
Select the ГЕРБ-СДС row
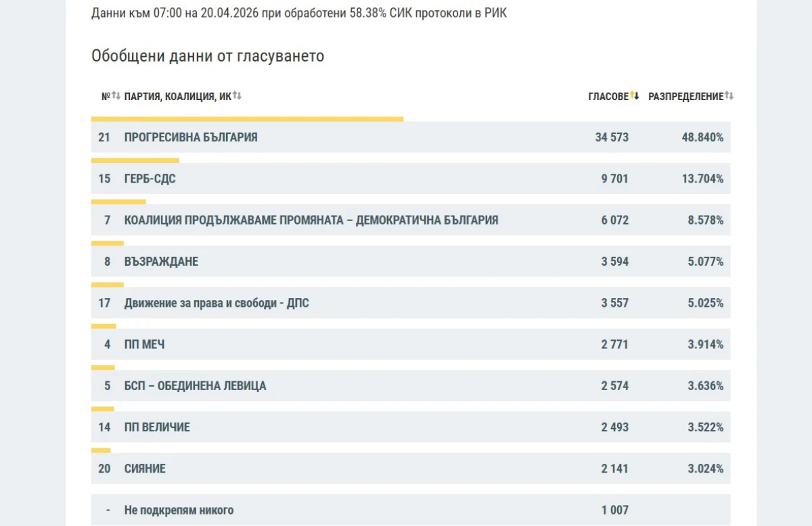[411, 178]
